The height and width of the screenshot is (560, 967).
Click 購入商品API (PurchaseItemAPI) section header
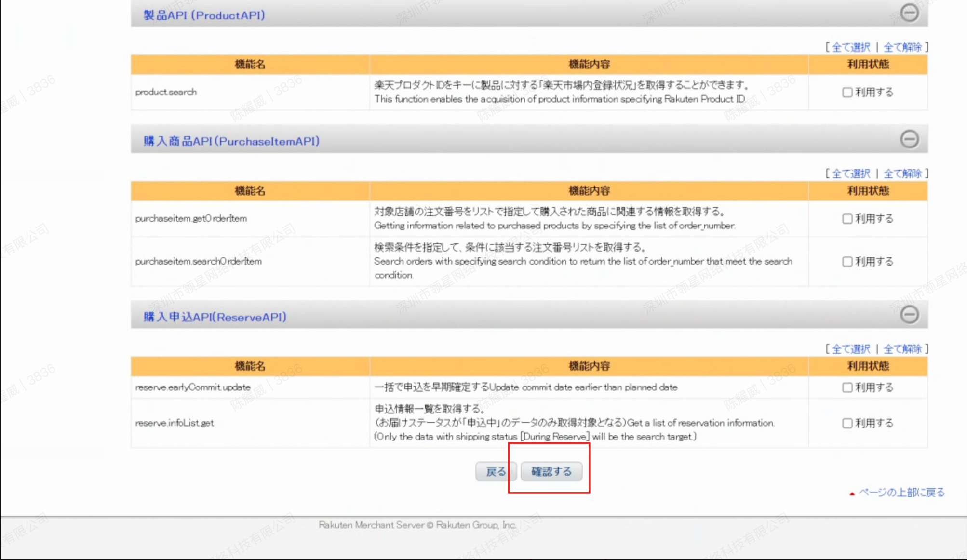click(x=231, y=141)
